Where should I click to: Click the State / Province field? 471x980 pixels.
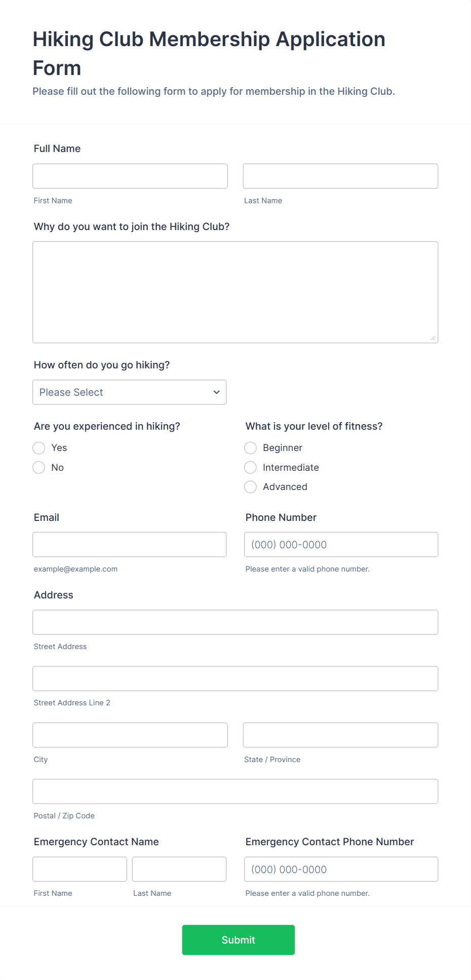click(340, 735)
